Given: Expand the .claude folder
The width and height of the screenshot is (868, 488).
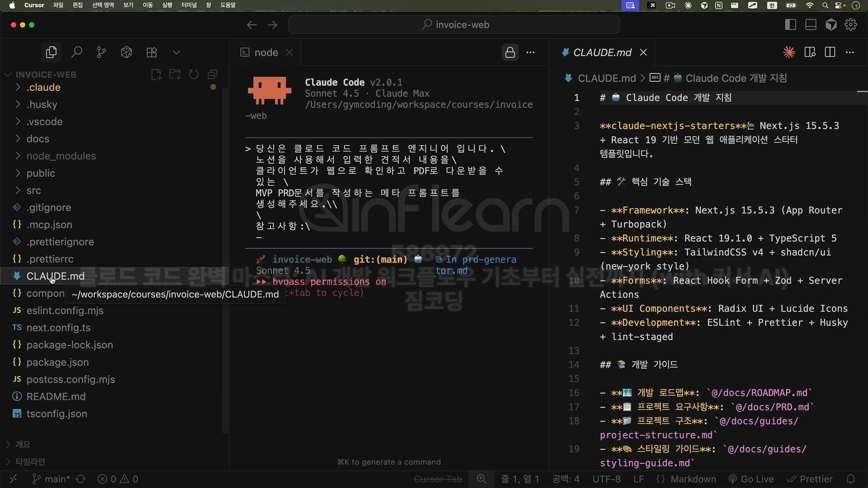Looking at the screenshot, I should tap(43, 87).
